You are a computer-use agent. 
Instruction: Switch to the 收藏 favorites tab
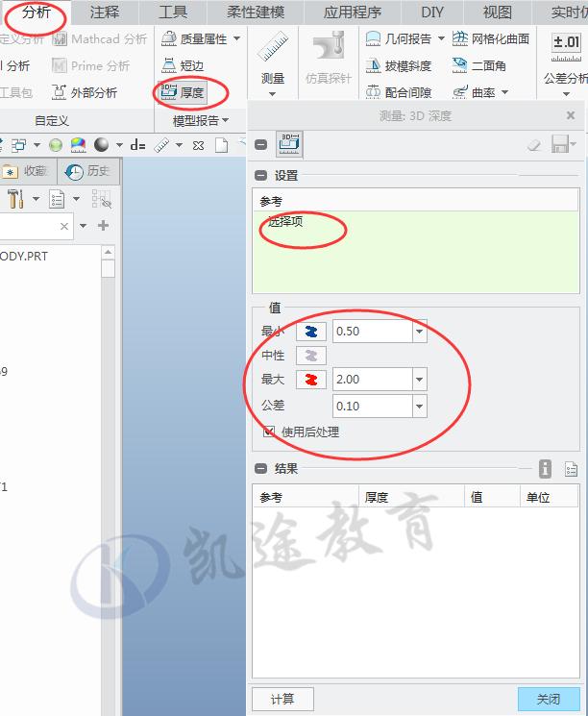coord(28,171)
